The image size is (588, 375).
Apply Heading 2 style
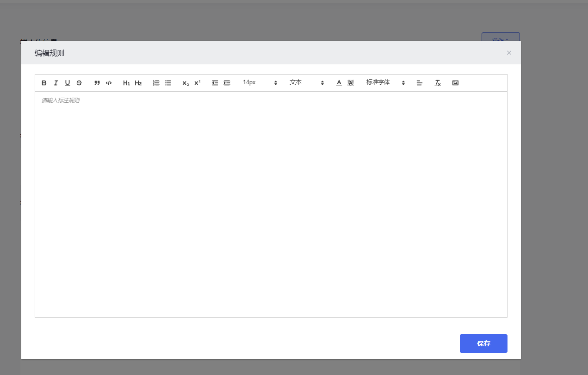tap(138, 83)
